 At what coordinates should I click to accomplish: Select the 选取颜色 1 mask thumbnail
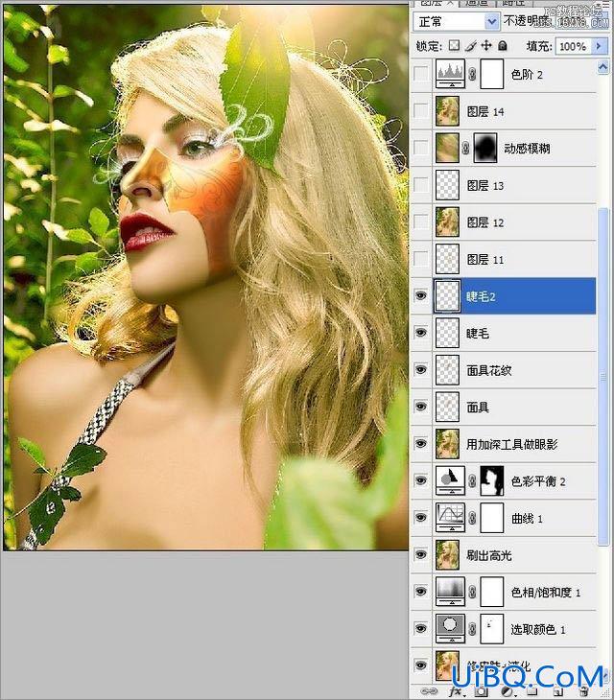pos(491,629)
